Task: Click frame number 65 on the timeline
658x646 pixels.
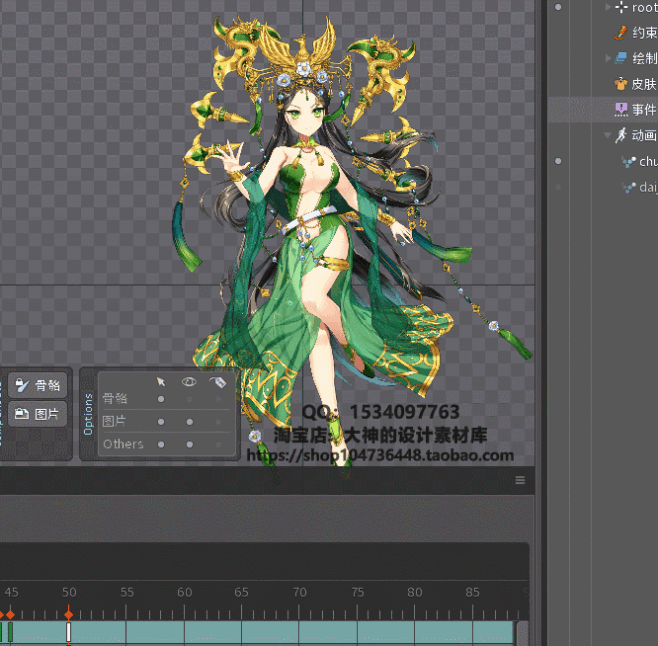Action: coord(241,592)
